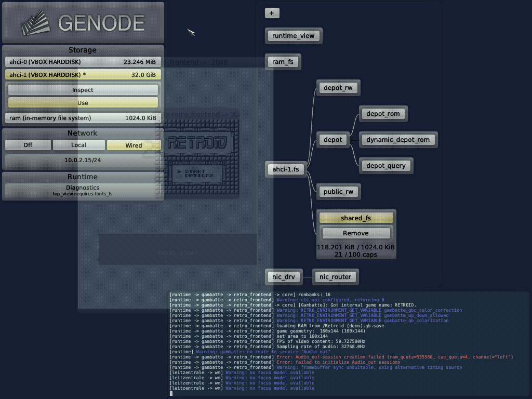Toggle Use for ahci-1 storage
The height and width of the screenshot is (399, 532).
83,103
